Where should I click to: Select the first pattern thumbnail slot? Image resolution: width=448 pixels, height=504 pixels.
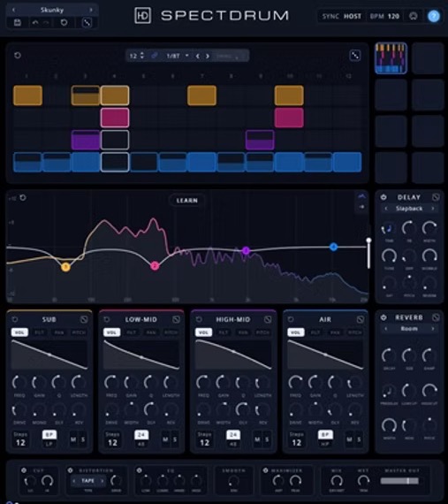coord(391,58)
